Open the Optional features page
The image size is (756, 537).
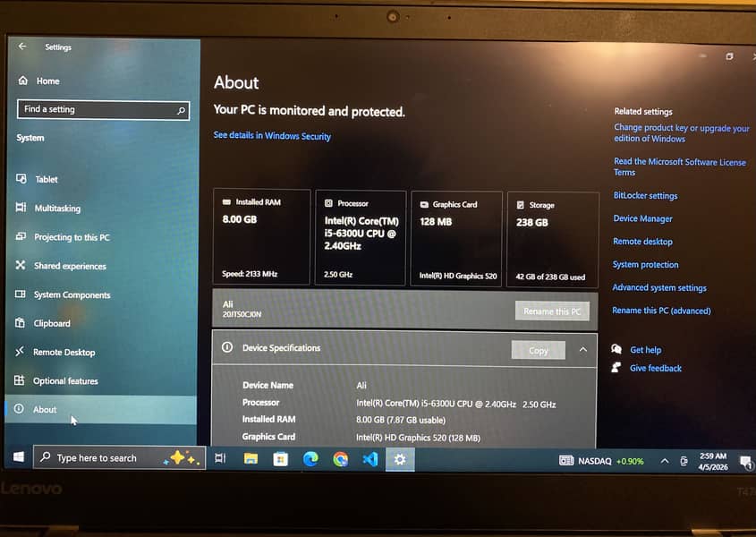(x=65, y=380)
